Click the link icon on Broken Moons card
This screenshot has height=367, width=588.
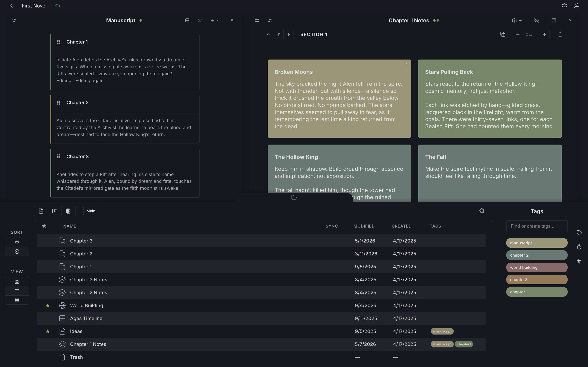(407, 64)
